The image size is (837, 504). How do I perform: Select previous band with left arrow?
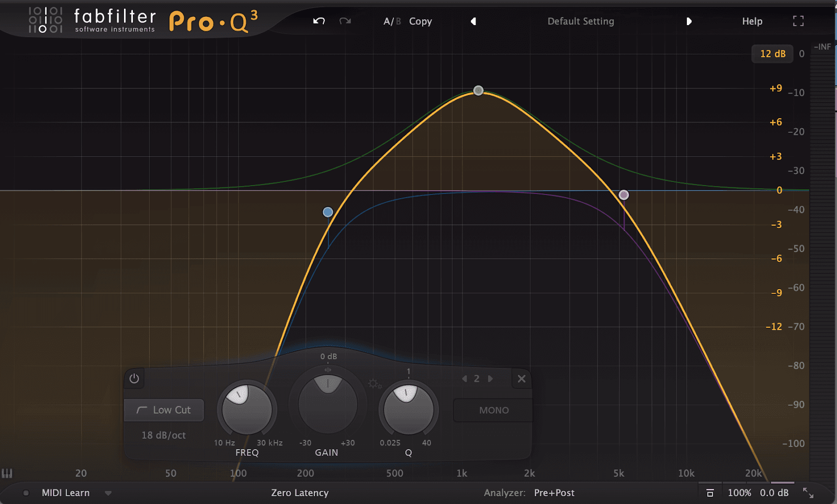[465, 379]
